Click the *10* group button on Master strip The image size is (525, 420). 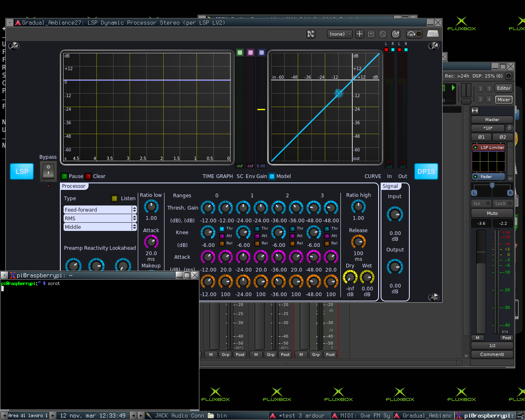[488, 128]
